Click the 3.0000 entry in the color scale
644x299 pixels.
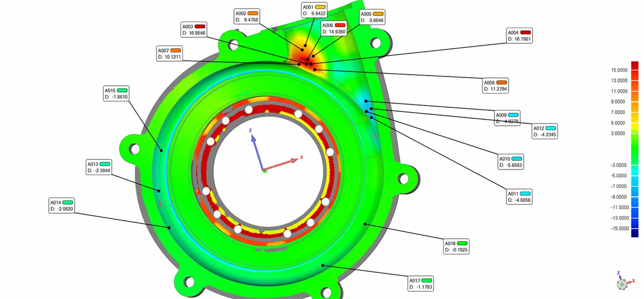coord(617,133)
